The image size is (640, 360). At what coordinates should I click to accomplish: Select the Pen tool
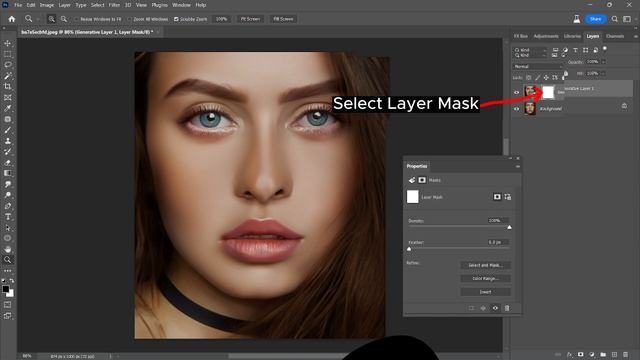tap(7, 206)
